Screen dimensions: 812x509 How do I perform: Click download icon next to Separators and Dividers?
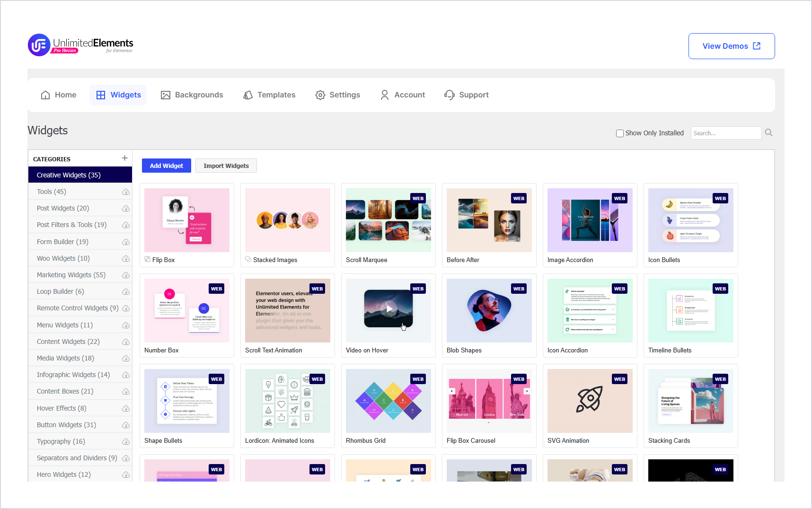tap(126, 458)
